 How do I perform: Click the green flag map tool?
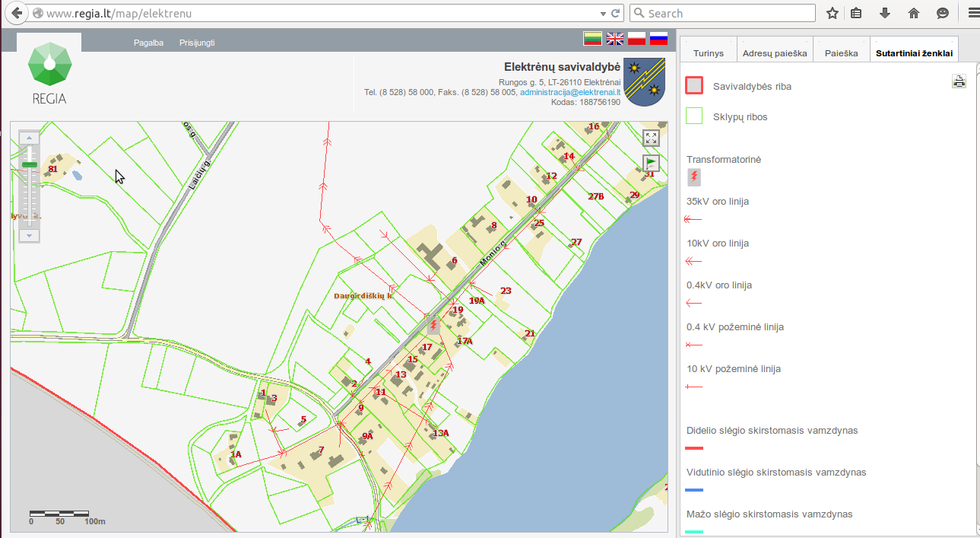pyautogui.click(x=651, y=163)
